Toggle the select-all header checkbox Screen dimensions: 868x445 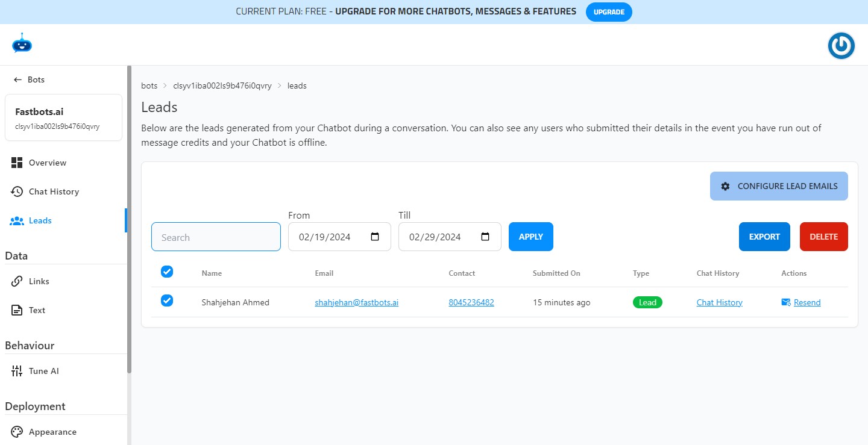[x=167, y=272]
